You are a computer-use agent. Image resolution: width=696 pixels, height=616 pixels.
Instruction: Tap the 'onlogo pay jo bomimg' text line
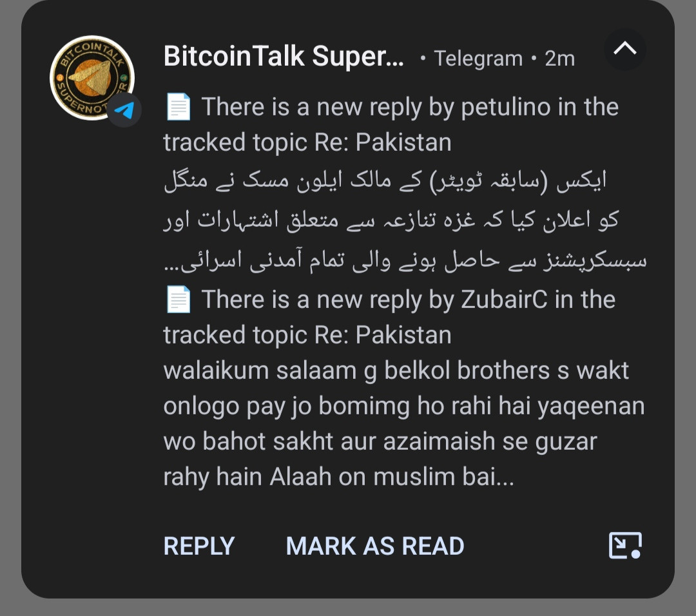point(404,406)
